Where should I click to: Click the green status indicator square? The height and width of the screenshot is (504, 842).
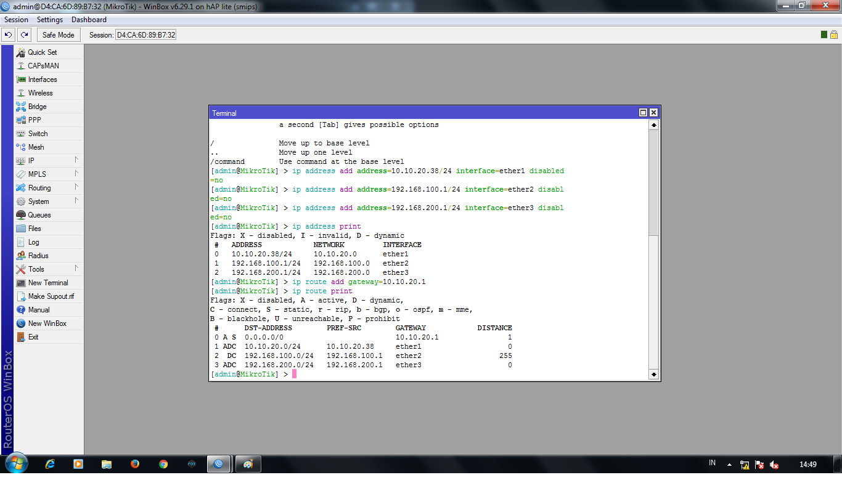825,35
